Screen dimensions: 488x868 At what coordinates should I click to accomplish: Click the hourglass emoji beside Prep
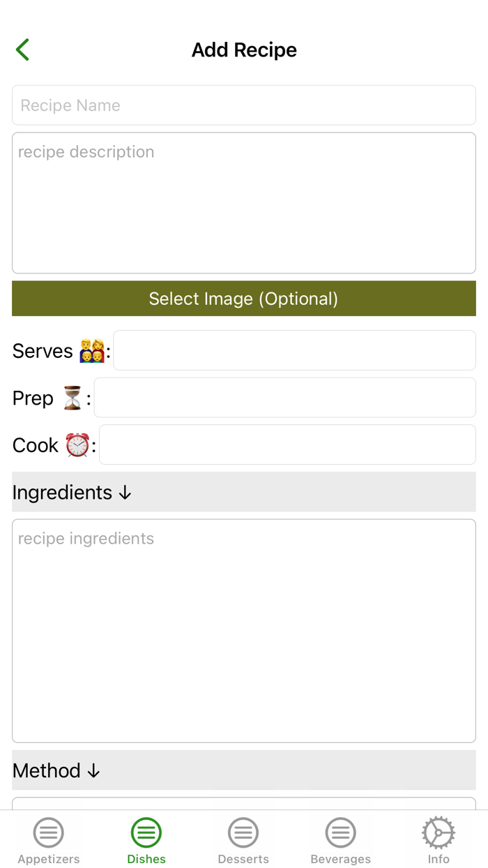pos(71,398)
